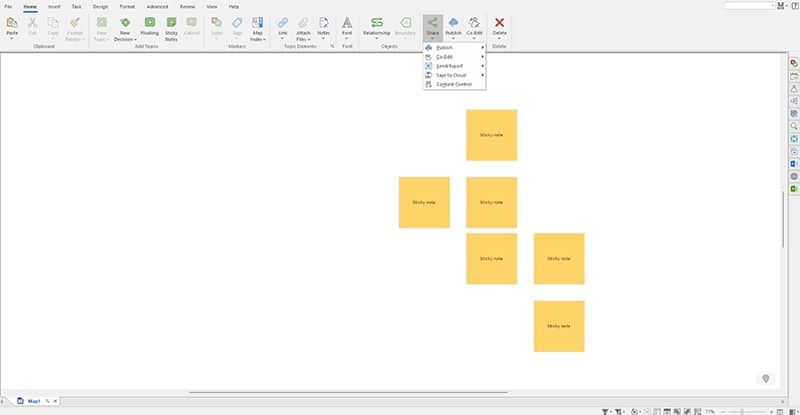Expand the New Decision dropdown
The image size is (800, 415).
pos(125,39)
